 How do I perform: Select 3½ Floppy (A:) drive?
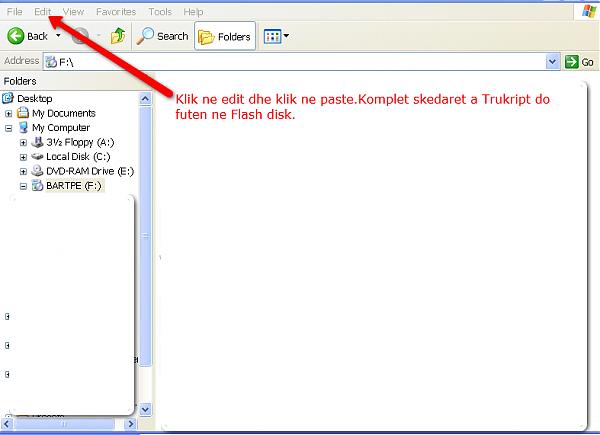(80, 142)
